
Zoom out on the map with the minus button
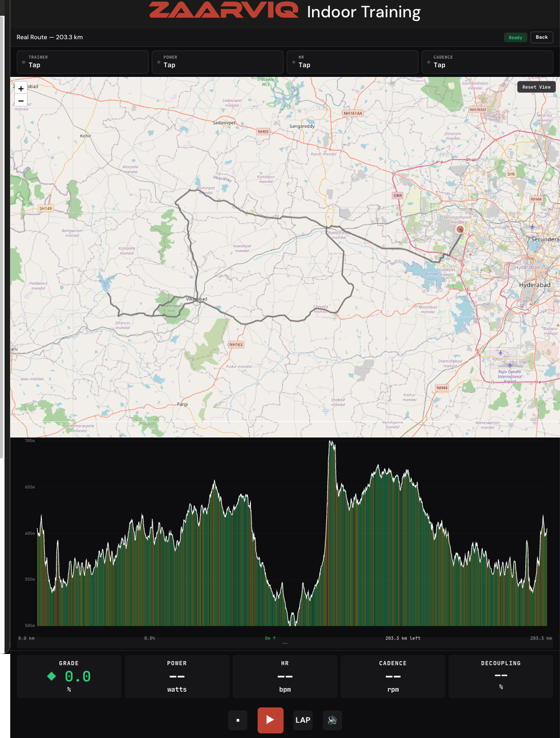[x=21, y=101]
